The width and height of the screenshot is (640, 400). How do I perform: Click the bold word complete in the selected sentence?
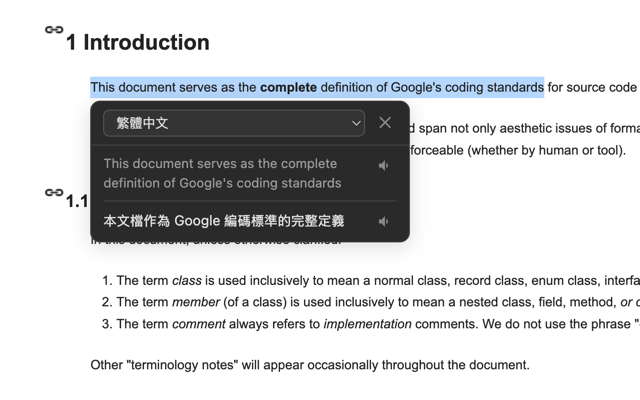[288, 88]
